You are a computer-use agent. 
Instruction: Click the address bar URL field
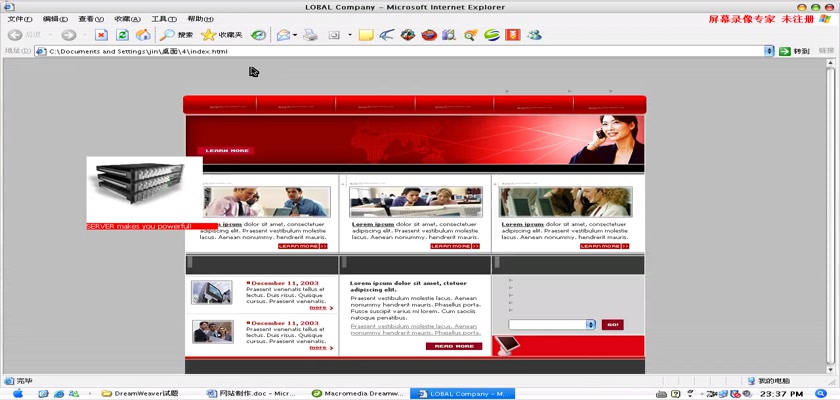pos(400,51)
